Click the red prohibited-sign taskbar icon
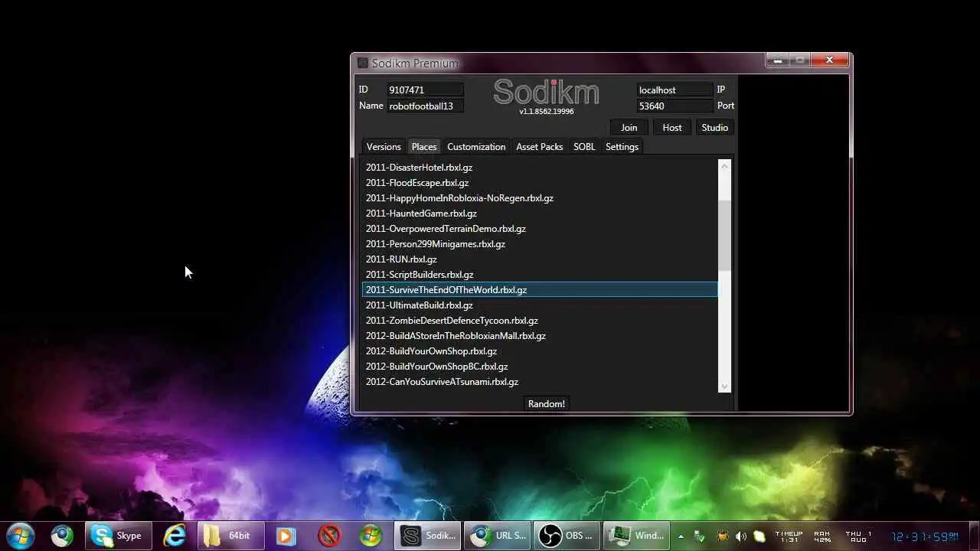 (x=329, y=536)
